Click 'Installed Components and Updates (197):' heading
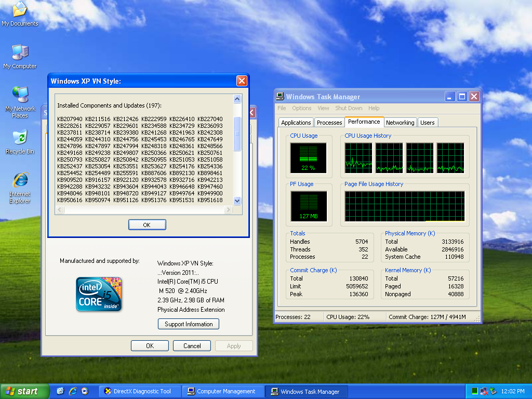 [109, 105]
